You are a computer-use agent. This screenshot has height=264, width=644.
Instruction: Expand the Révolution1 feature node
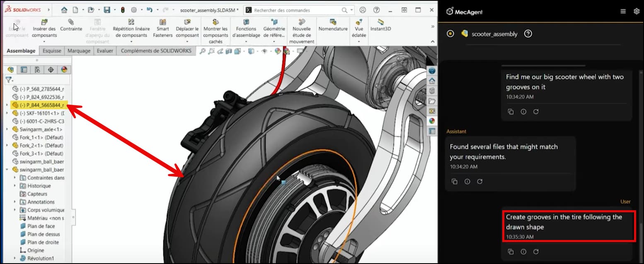[15, 258]
